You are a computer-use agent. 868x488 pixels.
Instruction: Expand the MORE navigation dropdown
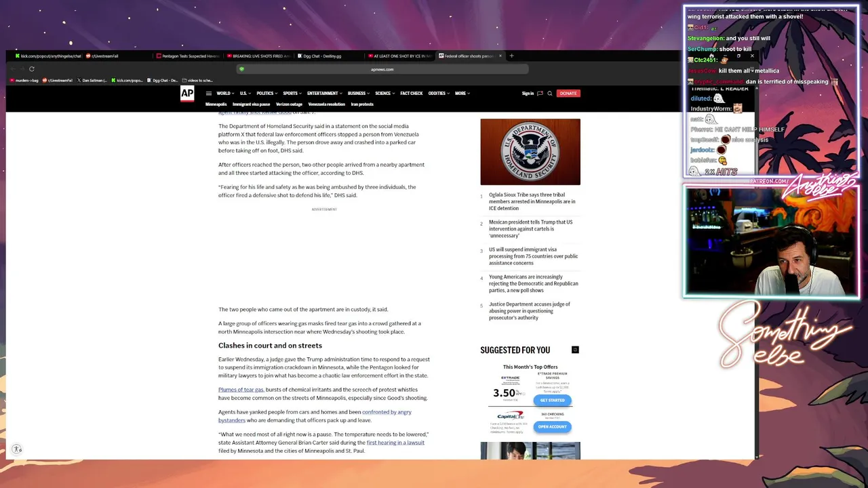462,94
